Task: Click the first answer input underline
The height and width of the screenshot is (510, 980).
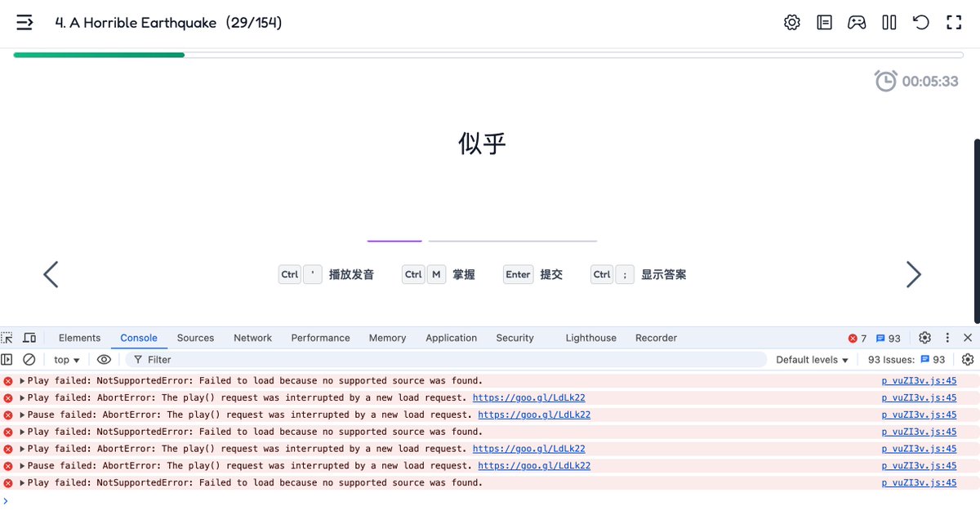Action: [x=394, y=241]
